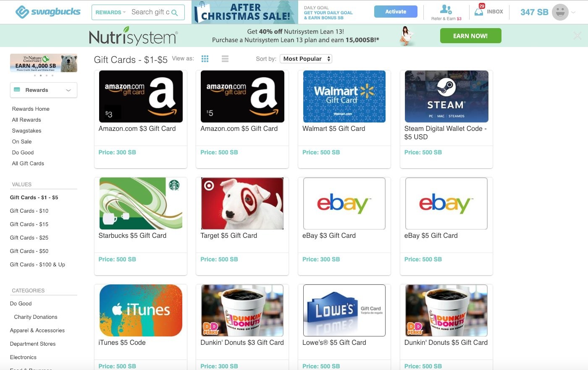
Task: Switch to grid view icon
Action: coord(205,59)
